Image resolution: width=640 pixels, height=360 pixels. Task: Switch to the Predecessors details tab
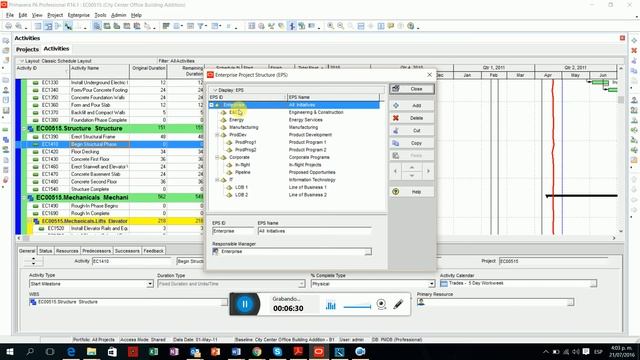pos(96,251)
